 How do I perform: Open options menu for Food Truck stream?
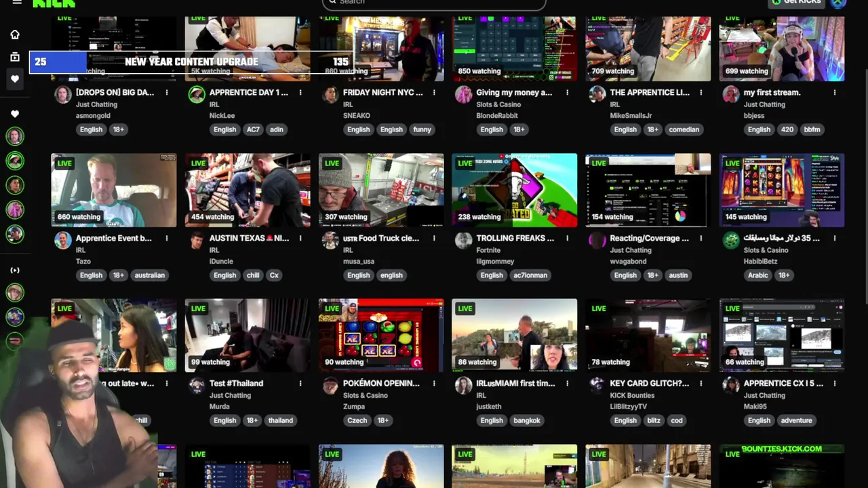point(434,238)
